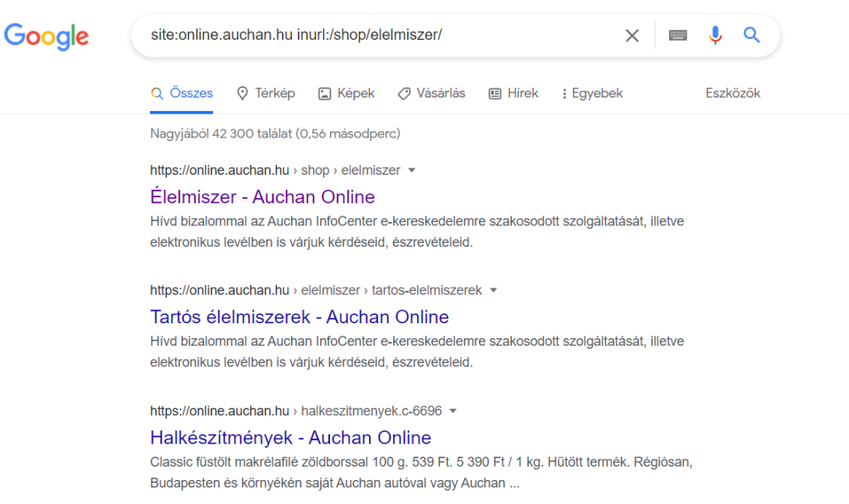
Task: Open Tartós élelmiszerek - Auchan Online result
Action: 299,317
